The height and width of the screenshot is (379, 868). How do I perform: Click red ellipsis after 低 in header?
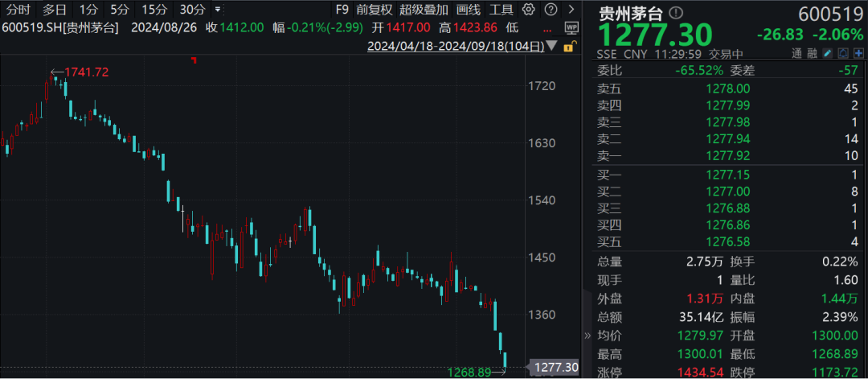click(x=548, y=31)
